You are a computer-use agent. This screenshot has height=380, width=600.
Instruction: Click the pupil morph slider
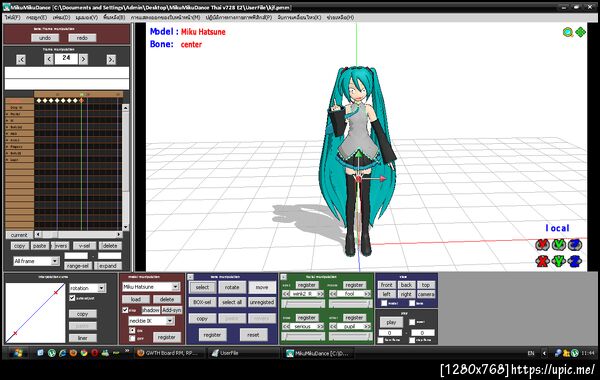(351, 336)
